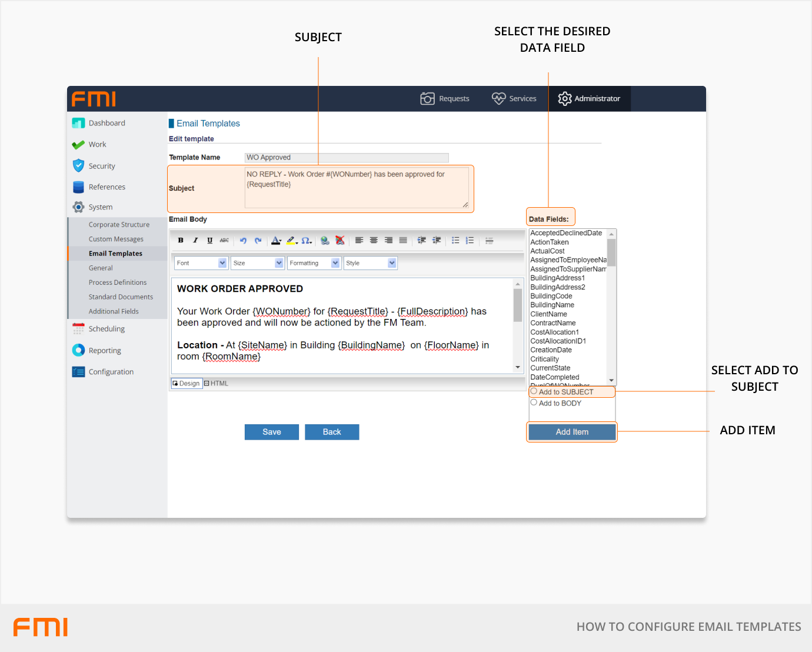Insert a hyperlink using the globe icon
Viewport: 812px width, 652px height.
pyautogui.click(x=325, y=240)
